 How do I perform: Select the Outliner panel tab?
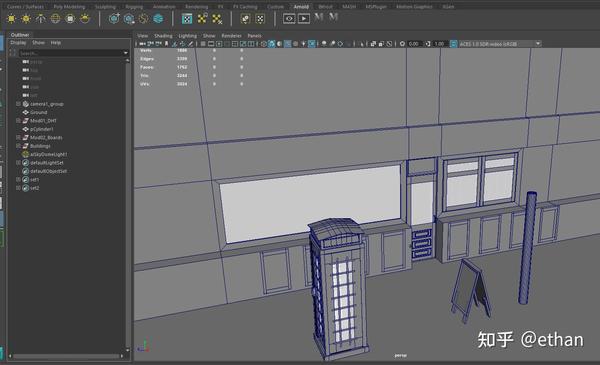[20, 35]
